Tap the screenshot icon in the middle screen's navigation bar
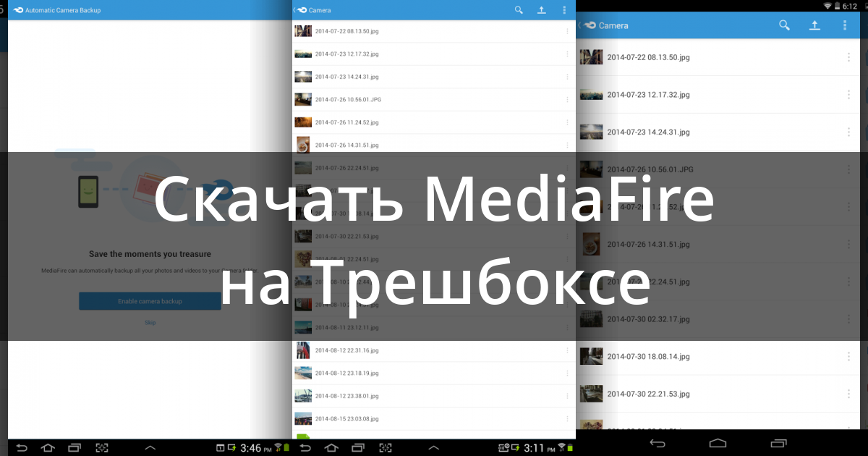 (386, 448)
